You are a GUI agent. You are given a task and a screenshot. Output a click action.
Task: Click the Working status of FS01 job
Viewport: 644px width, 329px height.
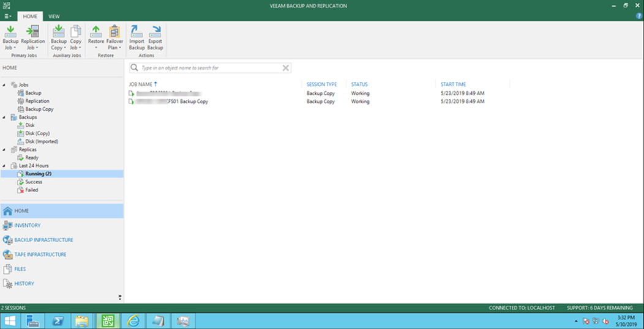[360, 102]
